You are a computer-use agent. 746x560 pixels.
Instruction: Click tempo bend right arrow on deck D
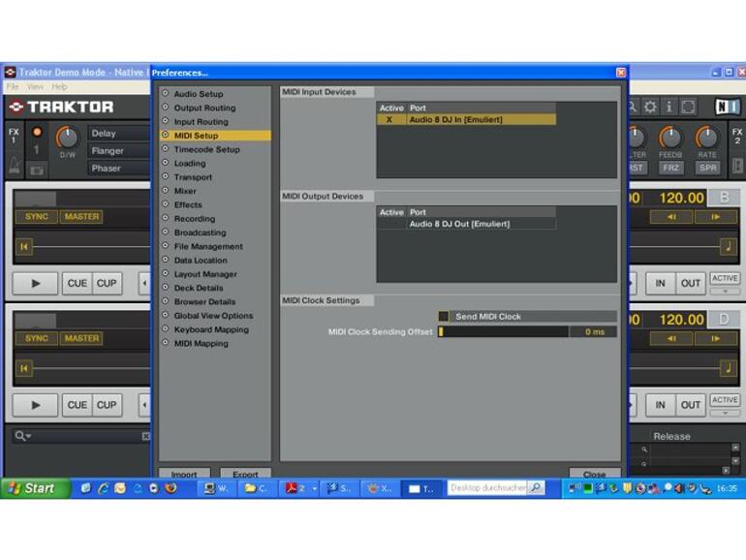click(x=715, y=339)
